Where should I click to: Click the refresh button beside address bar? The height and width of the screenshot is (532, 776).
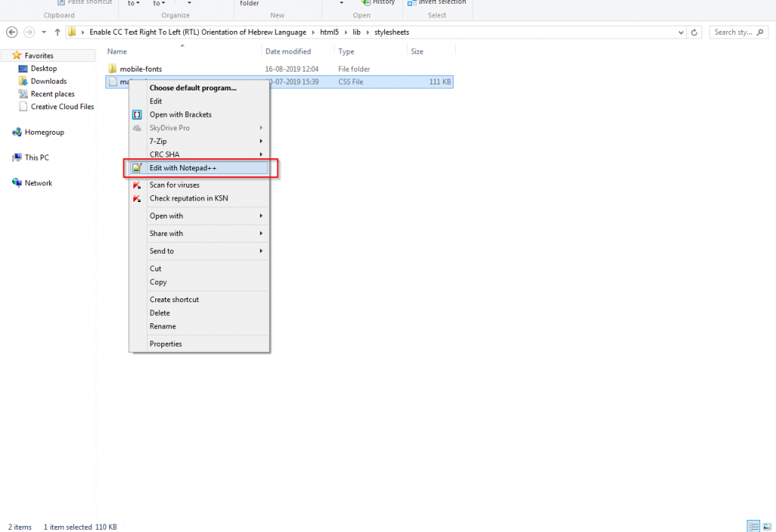[x=695, y=32]
